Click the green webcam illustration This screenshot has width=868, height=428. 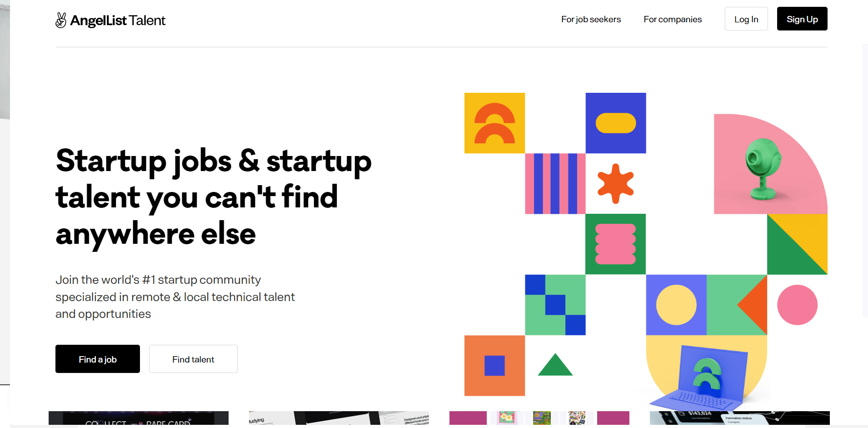(x=763, y=168)
